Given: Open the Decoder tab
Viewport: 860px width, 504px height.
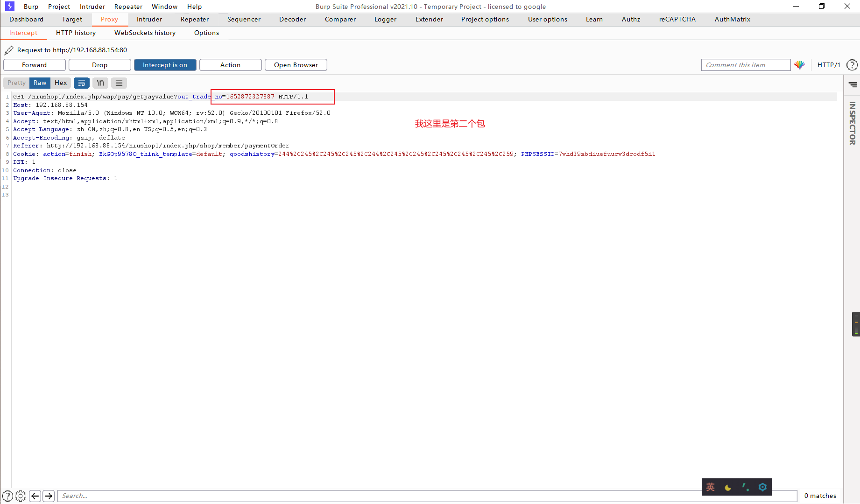Looking at the screenshot, I should point(292,19).
